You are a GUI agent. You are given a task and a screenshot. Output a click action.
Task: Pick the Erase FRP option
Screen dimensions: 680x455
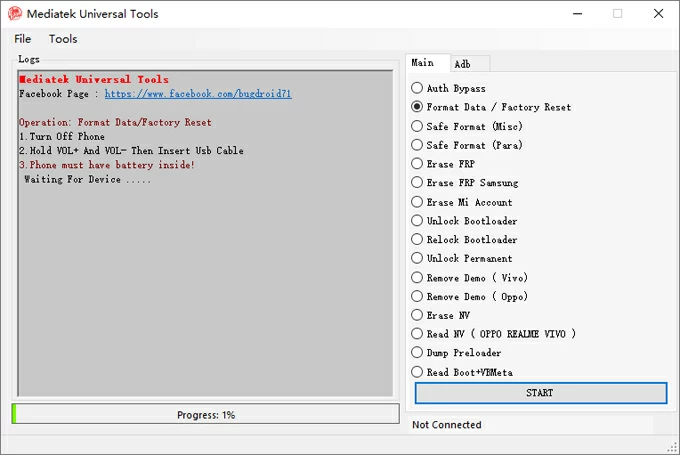click(418, 164)
